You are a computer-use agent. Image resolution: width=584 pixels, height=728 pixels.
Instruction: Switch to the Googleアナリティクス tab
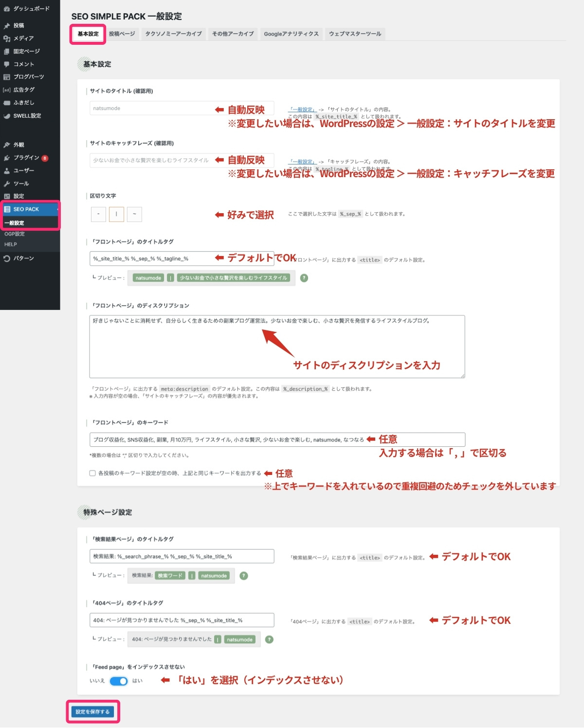pyautogui.click(x=291, y=34)
